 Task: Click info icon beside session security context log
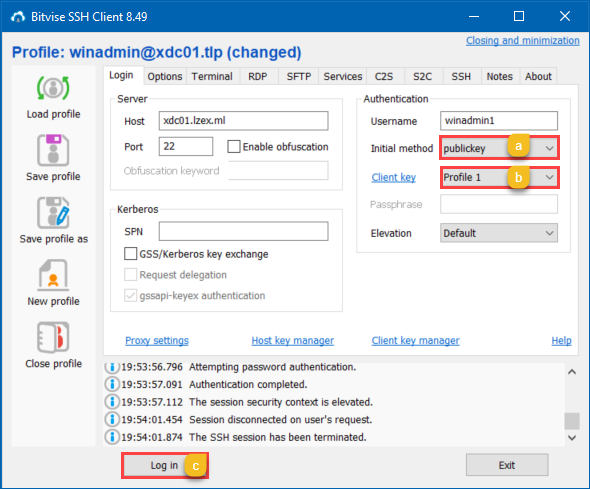112,402
